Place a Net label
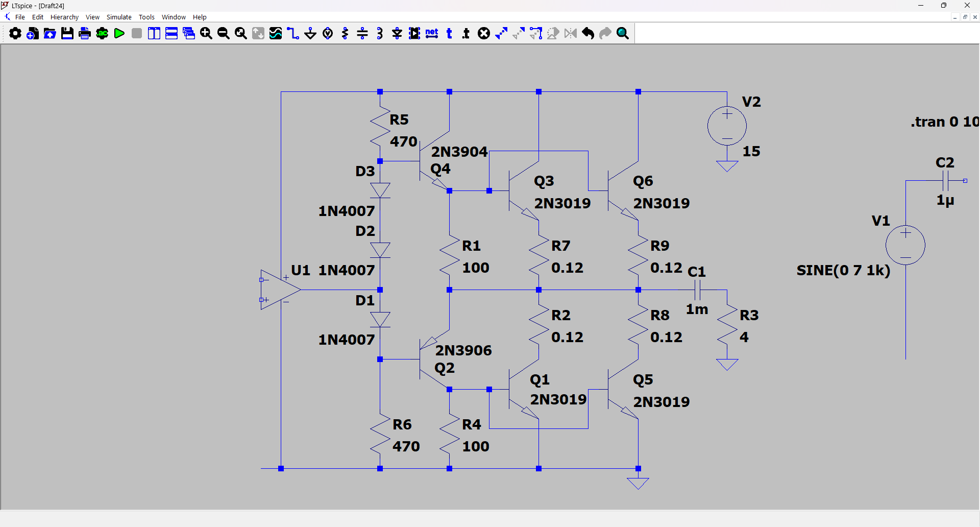Image resolution: width=980 pixels, height=527 pixels. (x=432, y=34)
